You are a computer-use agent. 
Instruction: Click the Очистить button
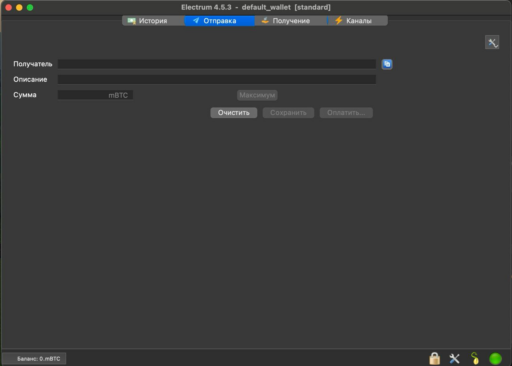tap(234, 113)
